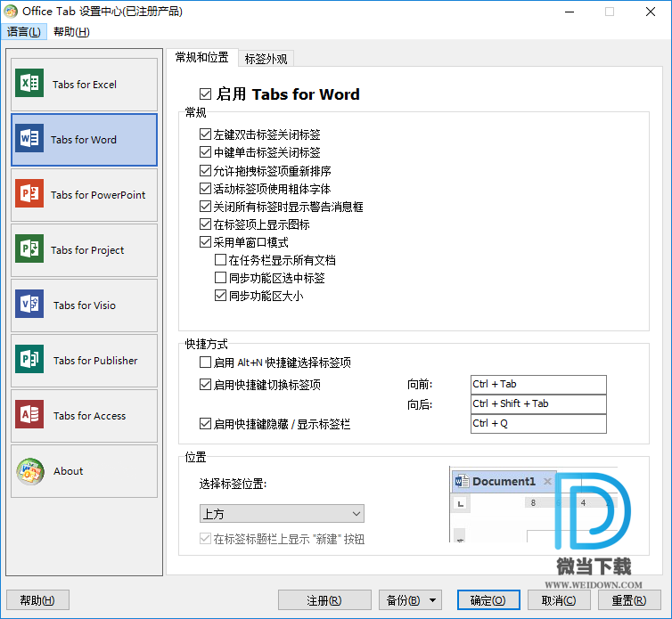Click the Ctrl + Q shortcut field
This screenshot has height=619, width=672.
pos(538,424)
